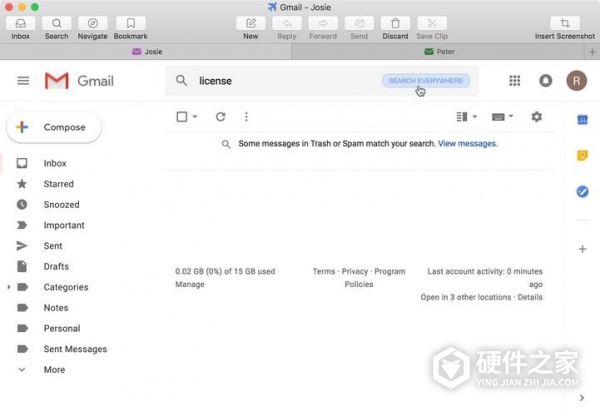Create a new message with New
The height and width of the screenshot is (416, 600).
tap(250, 23)
